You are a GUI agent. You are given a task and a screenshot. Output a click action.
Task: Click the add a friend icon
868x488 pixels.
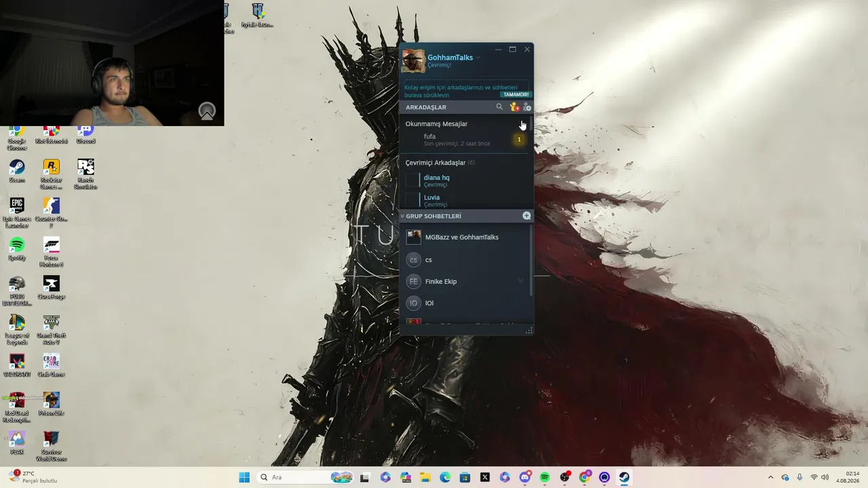pos(527,107)
